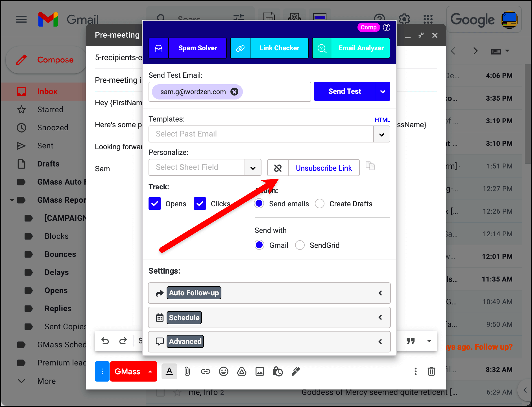Click the blue three-dot GMass options button
This screenshot has width=532, height=407.
pos(102,371)
